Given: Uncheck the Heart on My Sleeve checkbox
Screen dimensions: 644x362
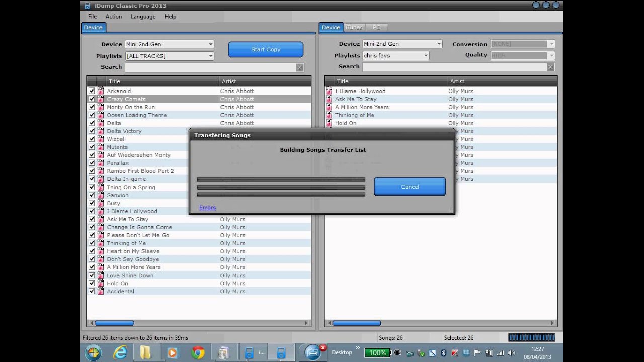Looking at the screenshot, I should pos(92,251).
